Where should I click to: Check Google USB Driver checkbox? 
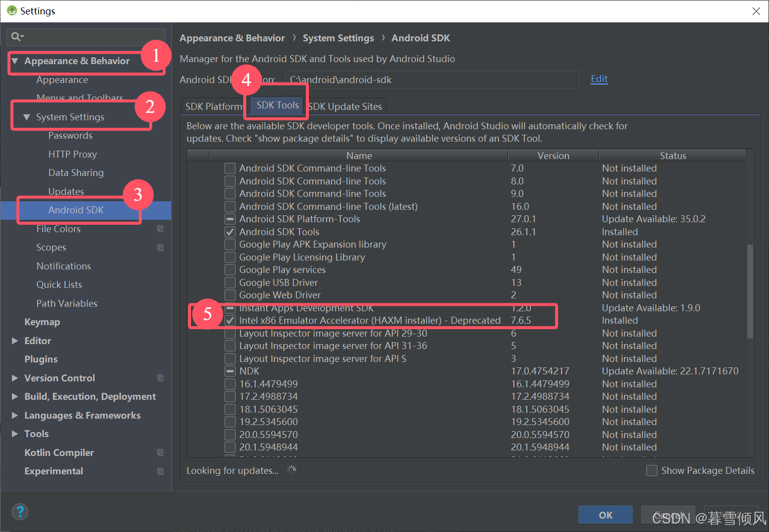(x=230, y=282)
